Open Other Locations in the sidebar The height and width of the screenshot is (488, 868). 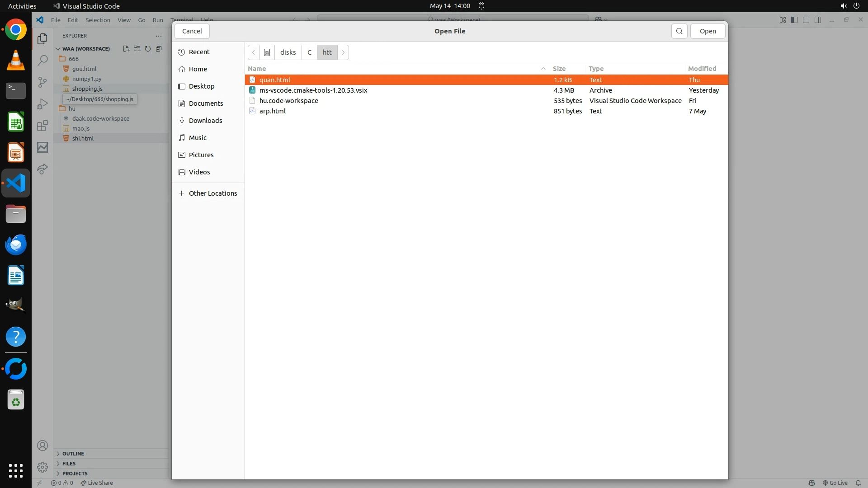(212, 193)
